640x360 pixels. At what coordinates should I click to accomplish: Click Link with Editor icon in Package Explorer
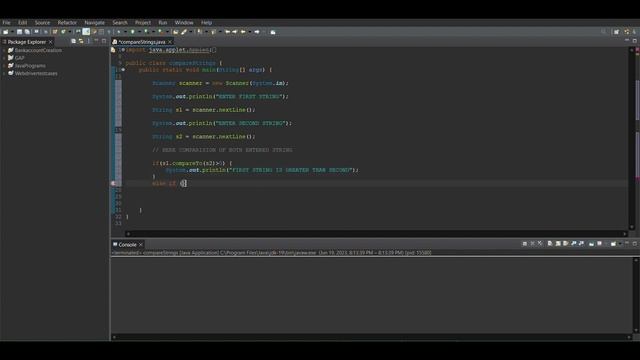pos(81,41)
